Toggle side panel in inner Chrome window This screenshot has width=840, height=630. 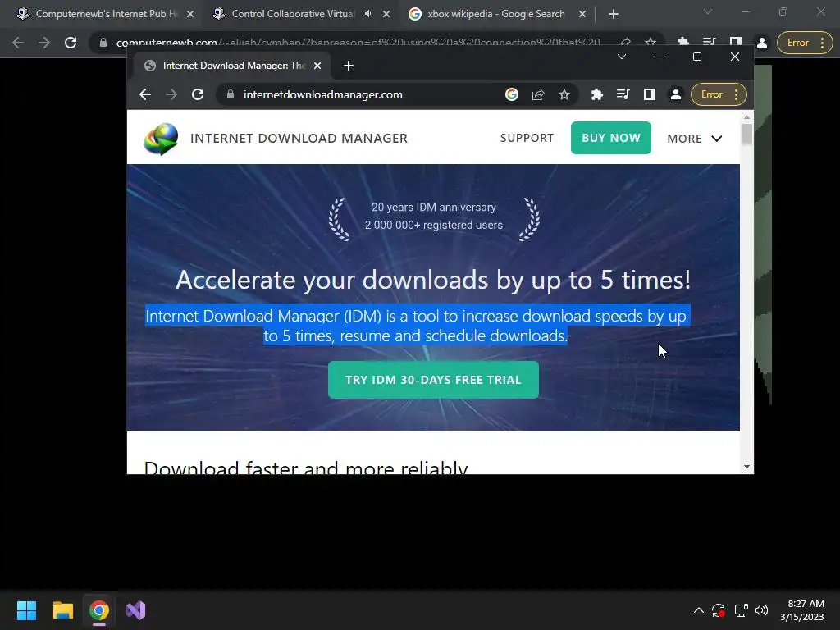click(650, 95)
